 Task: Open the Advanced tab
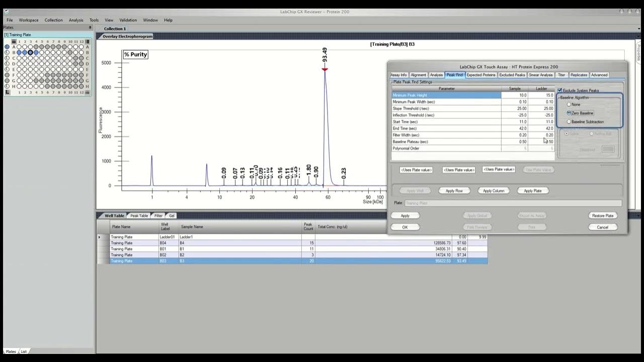click(599, 75)
